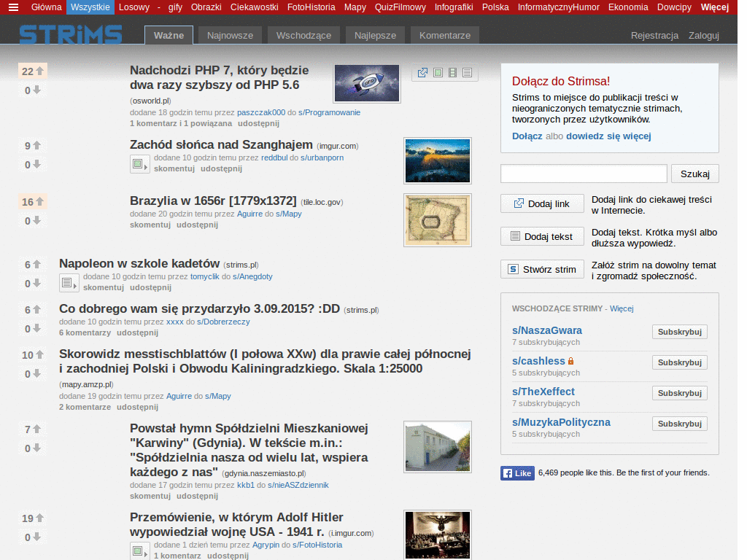This screenshot has width=747, height=560.
Task: Downvote the PHP 7 post
Action: pyautogui.click(x=36, y=90)
